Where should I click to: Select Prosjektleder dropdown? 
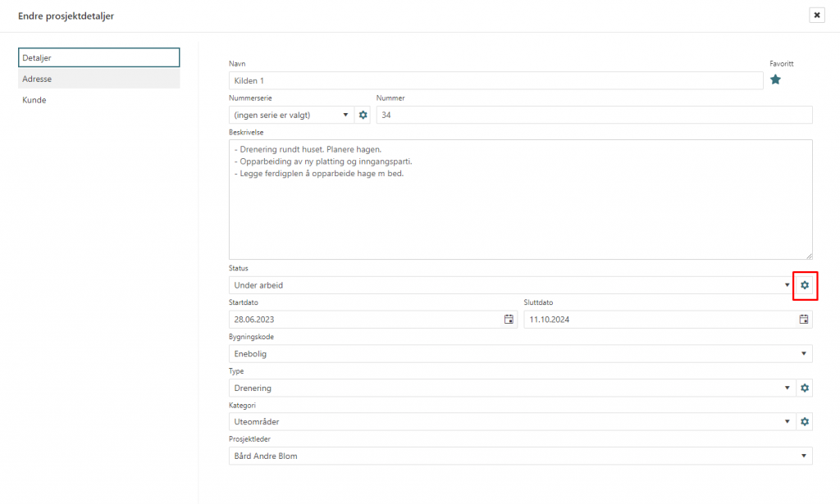(x=520, y=456)
